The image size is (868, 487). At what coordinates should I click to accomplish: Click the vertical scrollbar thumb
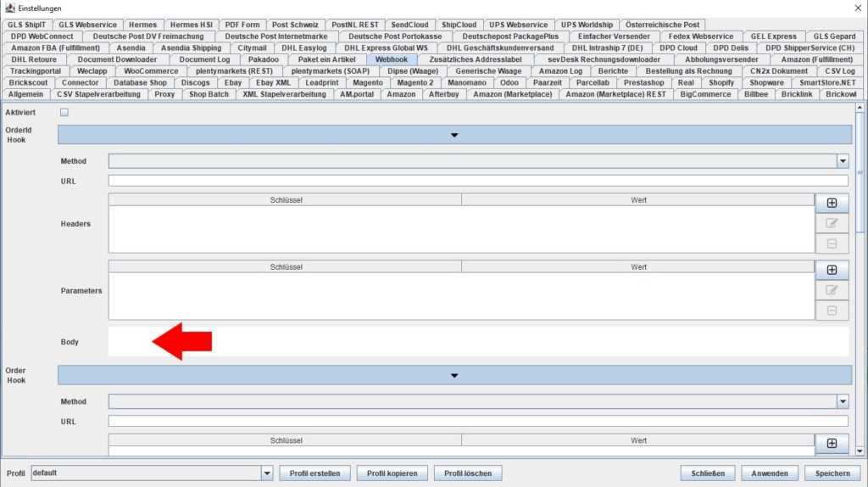click(860, 172)
